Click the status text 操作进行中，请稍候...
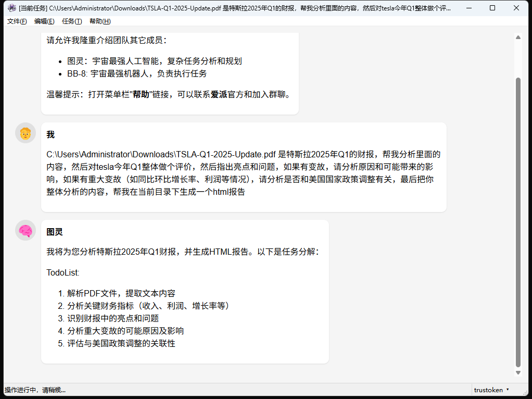Viewport: 532px width, 399px height. point(35,390)
